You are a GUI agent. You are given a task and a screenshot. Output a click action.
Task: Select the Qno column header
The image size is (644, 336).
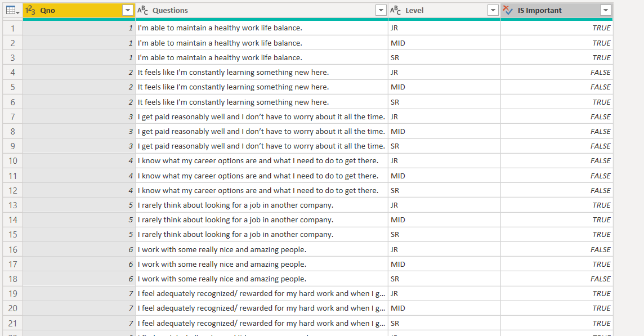point(73,10)
